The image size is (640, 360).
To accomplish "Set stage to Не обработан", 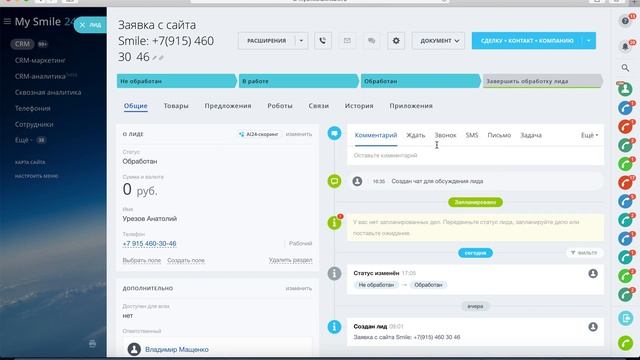I will tap(176, 81).
